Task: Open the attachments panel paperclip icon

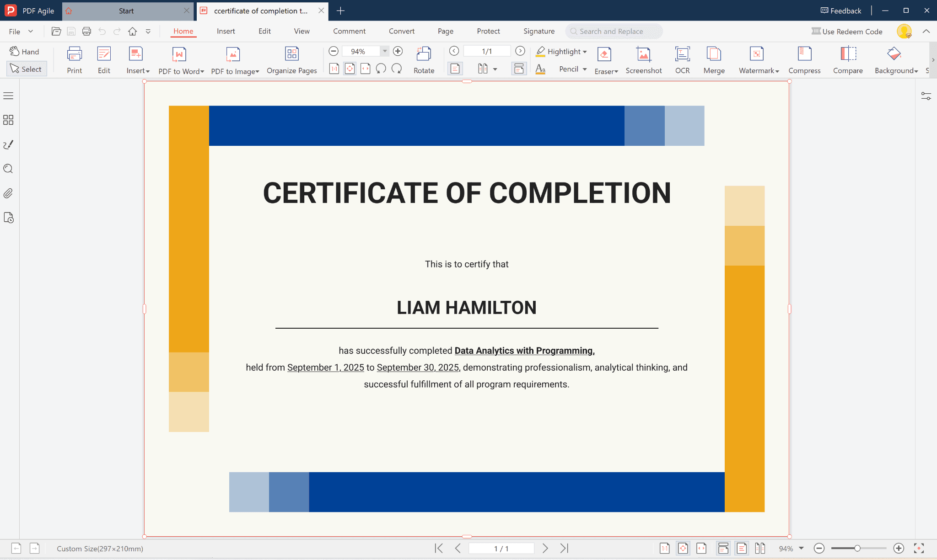Action: (8, 193)
